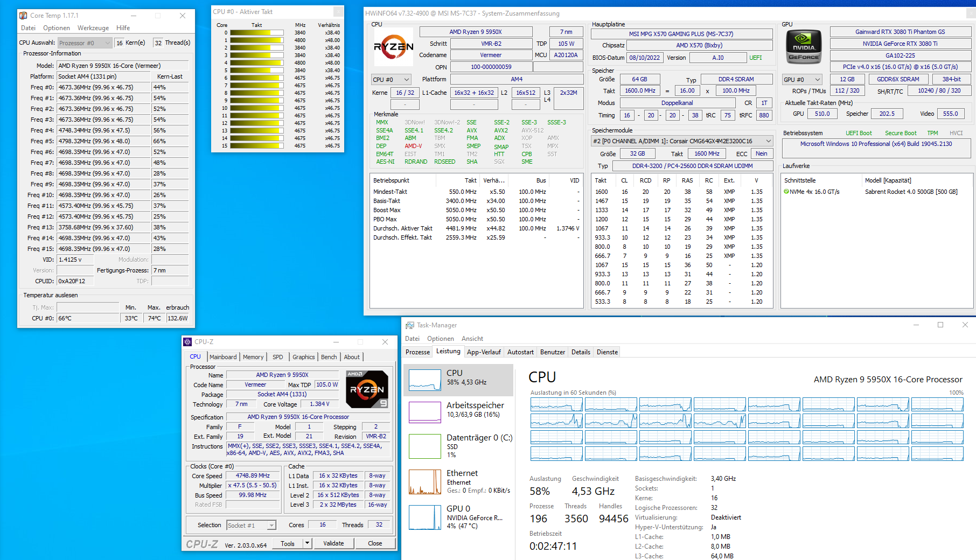This screenshot has width=976, height=560.
Task: Open the Optionen menu in Task Manager
Action: point(441,339)
